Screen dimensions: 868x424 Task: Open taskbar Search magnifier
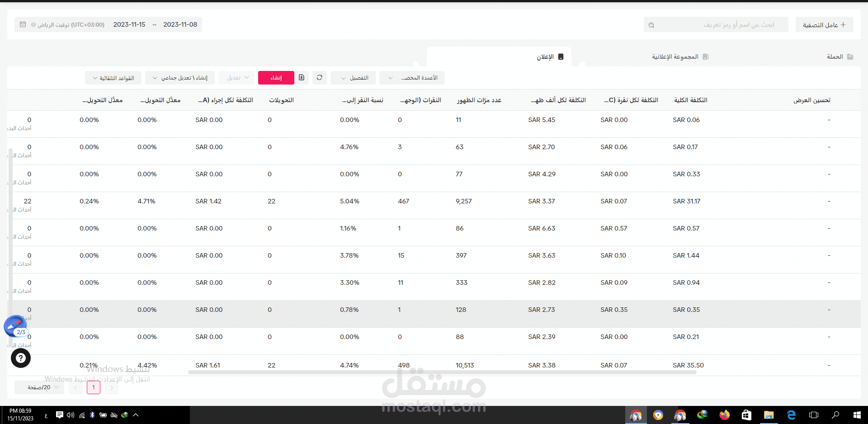click(835, 415)
